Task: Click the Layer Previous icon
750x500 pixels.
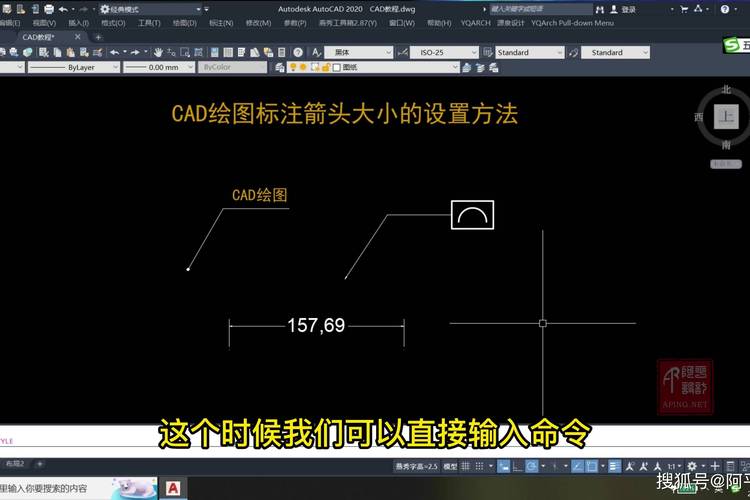Action: (480, 67)
